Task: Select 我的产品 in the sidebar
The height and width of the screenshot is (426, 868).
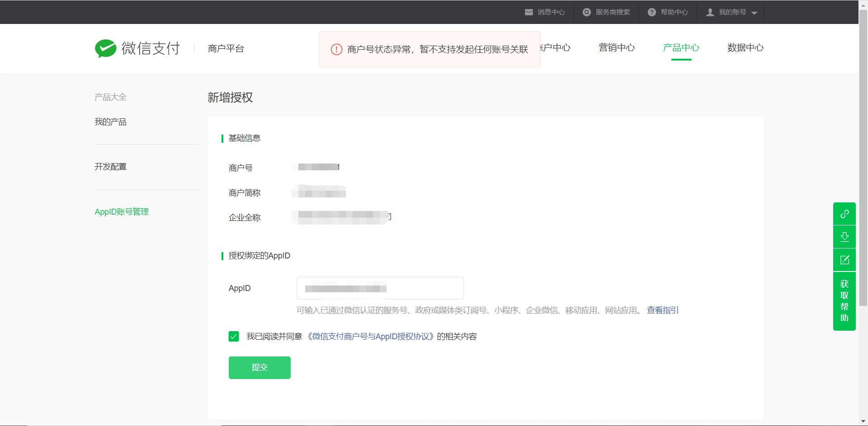Action: point(110,122)
